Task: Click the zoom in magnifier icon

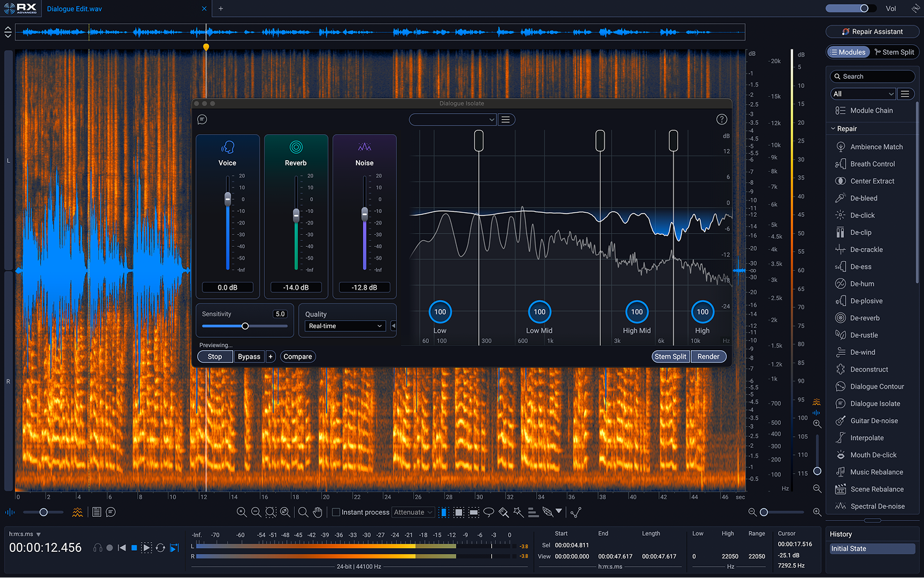Action: 241,512
